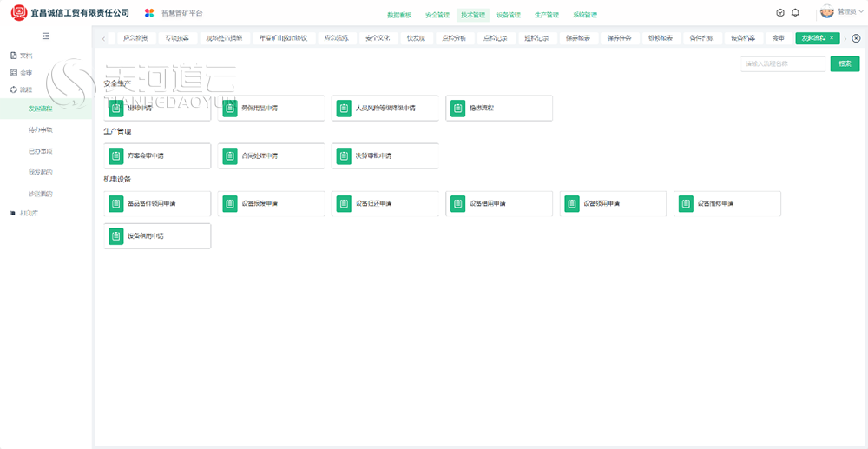
Task: Click the 会审 icon in the sidebar
Action: pos(14,73)
